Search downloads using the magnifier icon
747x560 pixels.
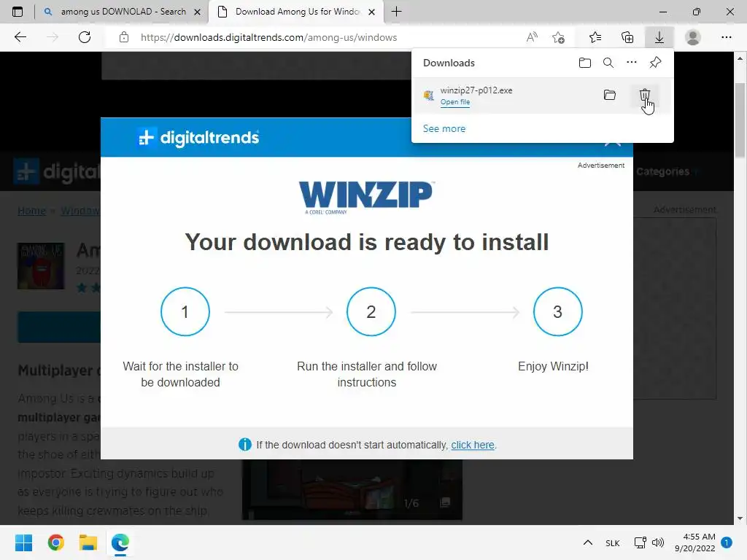[x=608, y=63]
